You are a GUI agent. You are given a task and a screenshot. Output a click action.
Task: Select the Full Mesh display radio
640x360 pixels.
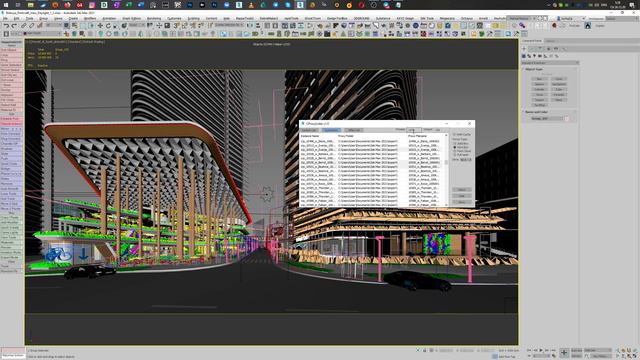[455, 155]
